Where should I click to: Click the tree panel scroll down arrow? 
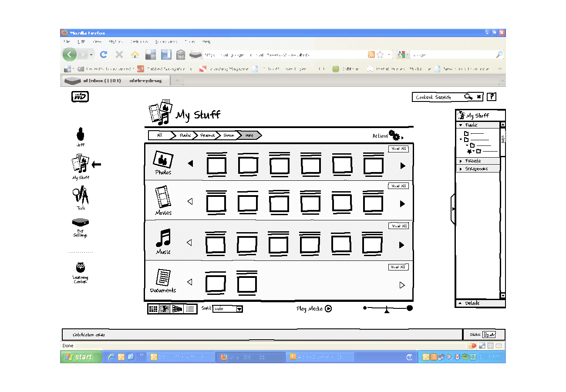coord(503,296)
